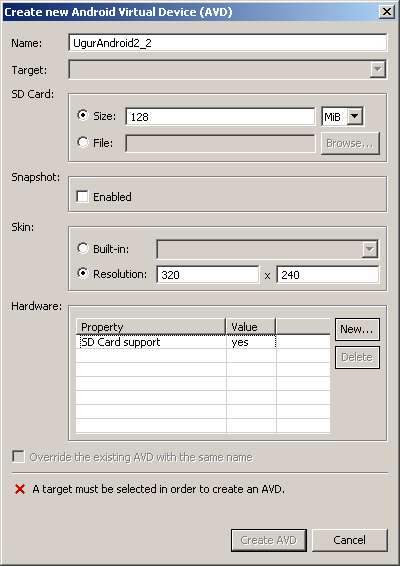Image resolution: width=400 pixels, height=566 pixels.
Task: Click the New... hardware button
Action: click(357, 329)
